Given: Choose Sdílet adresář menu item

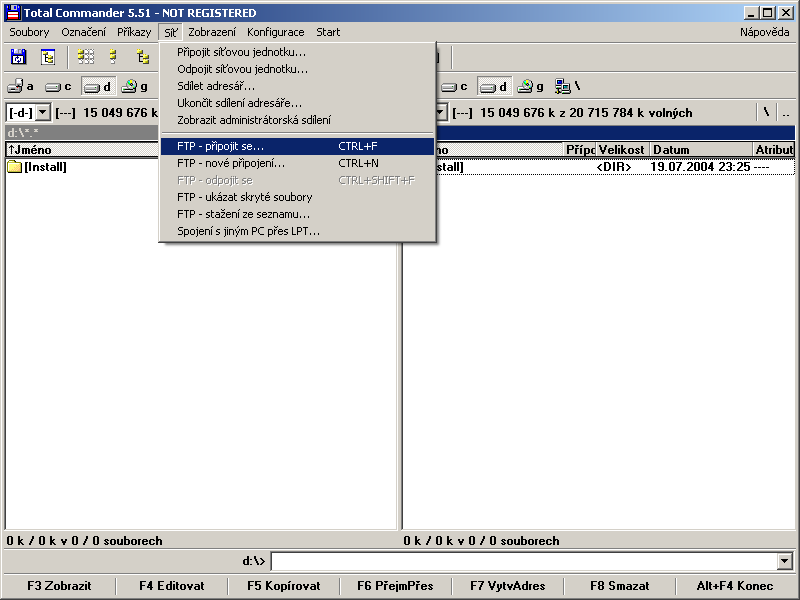Looking at the screenshot, I should click(x=298, y=86).
